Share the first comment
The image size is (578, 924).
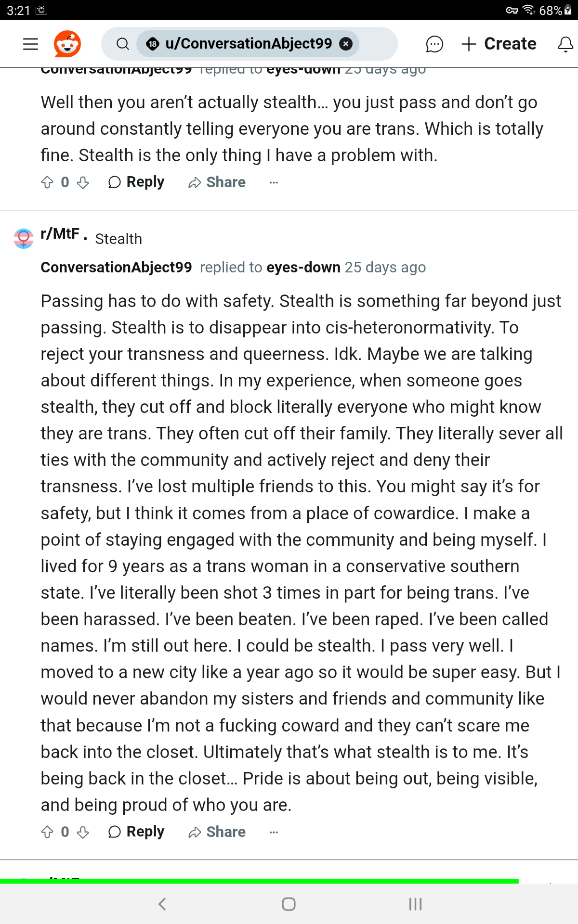217,182
